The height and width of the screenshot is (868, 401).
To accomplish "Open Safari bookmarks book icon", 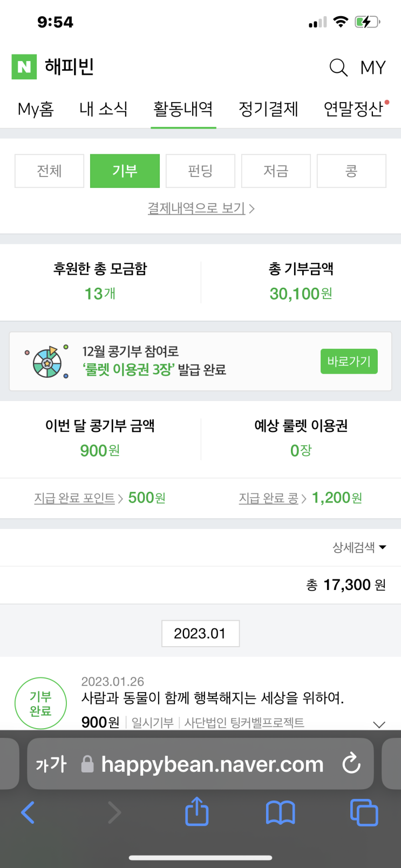I will 281,812.
